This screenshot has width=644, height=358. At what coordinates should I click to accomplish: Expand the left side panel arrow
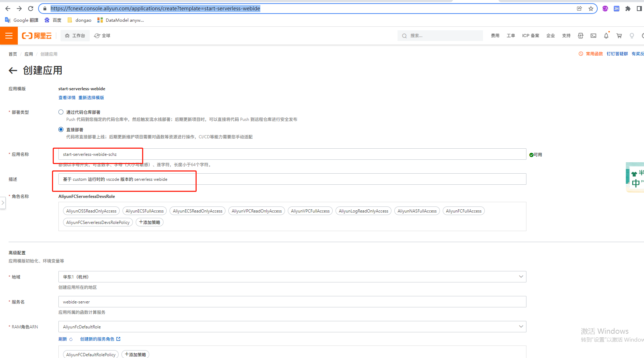(3, 203)
